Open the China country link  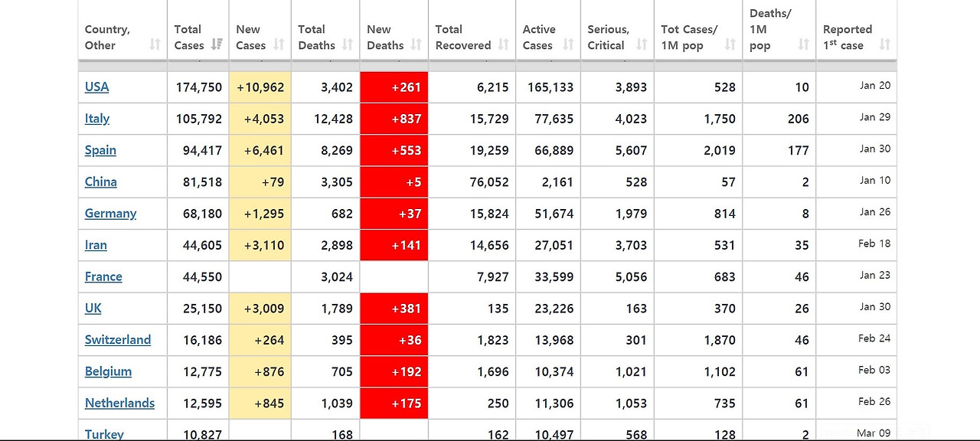[101, 181]
